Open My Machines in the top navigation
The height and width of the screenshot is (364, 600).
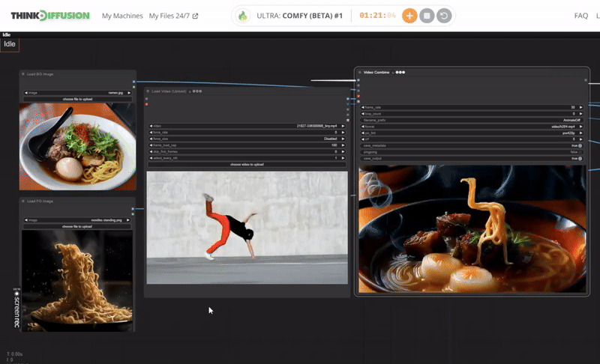(x=122, y=16)
